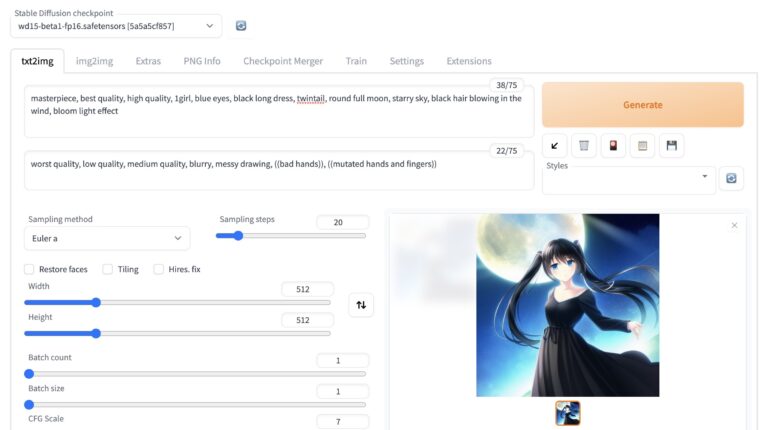Focus the Batch count number field
The image size is (768, 430).
(x=342, y=361)
